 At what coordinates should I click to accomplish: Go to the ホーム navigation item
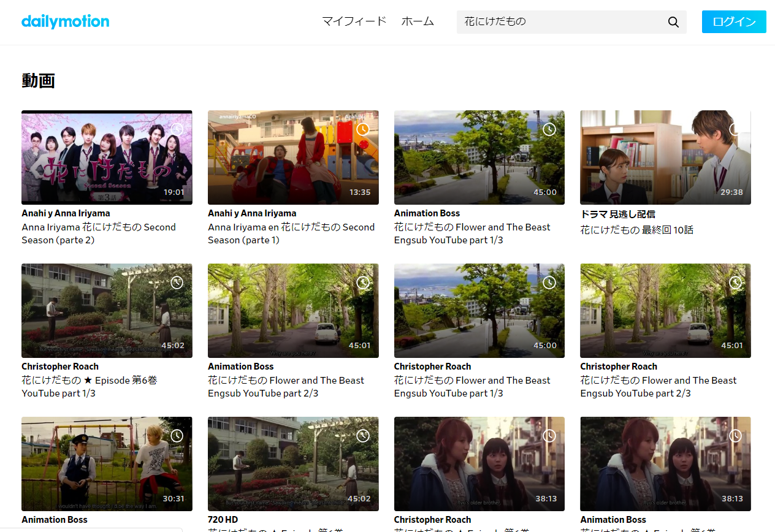pos(418,21)
